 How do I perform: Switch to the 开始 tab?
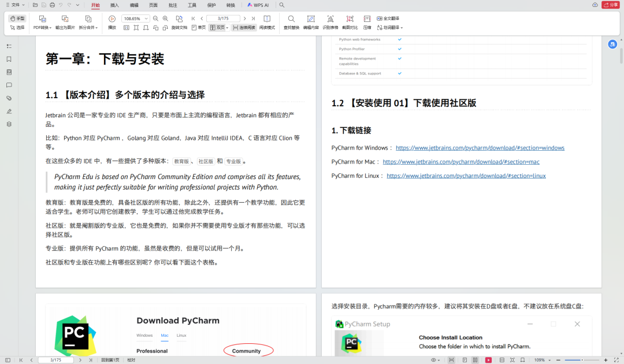[95, 5]
